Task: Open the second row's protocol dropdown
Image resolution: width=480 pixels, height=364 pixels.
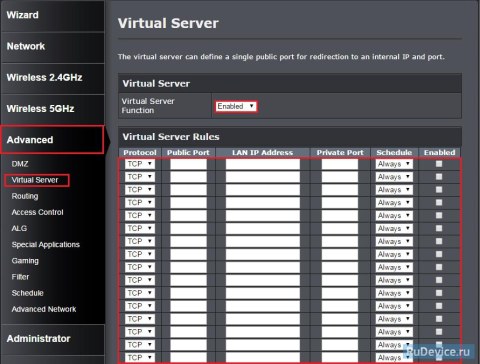Action: click(x=140, y=177)
